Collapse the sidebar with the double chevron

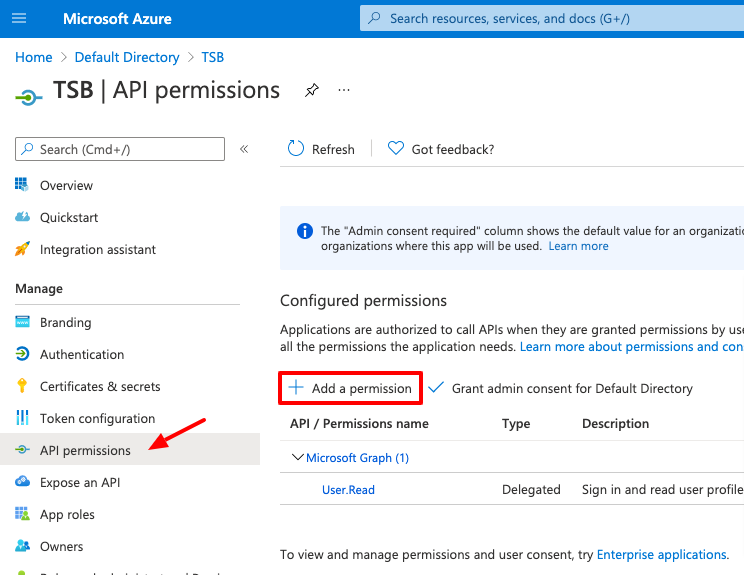(244, 149)
